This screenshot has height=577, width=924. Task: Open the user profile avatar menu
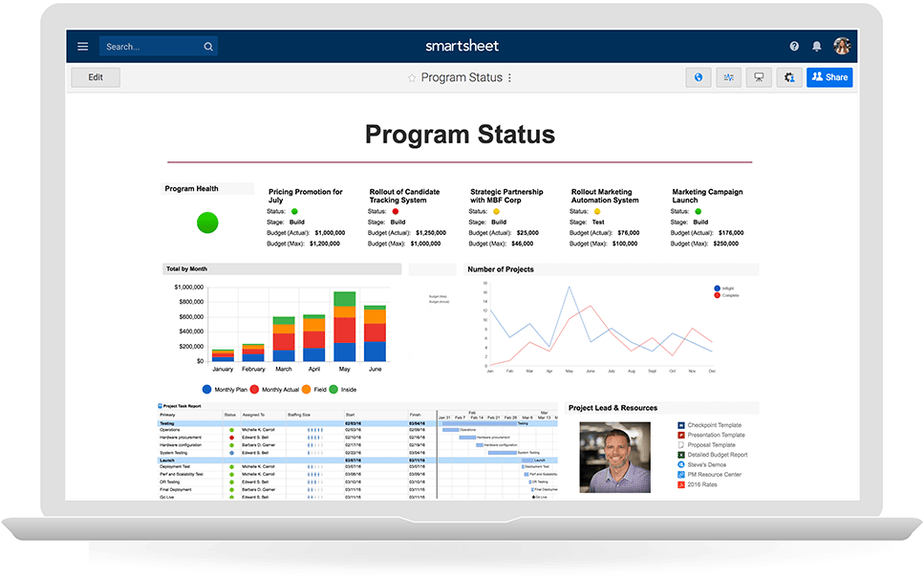click(842, 46)
